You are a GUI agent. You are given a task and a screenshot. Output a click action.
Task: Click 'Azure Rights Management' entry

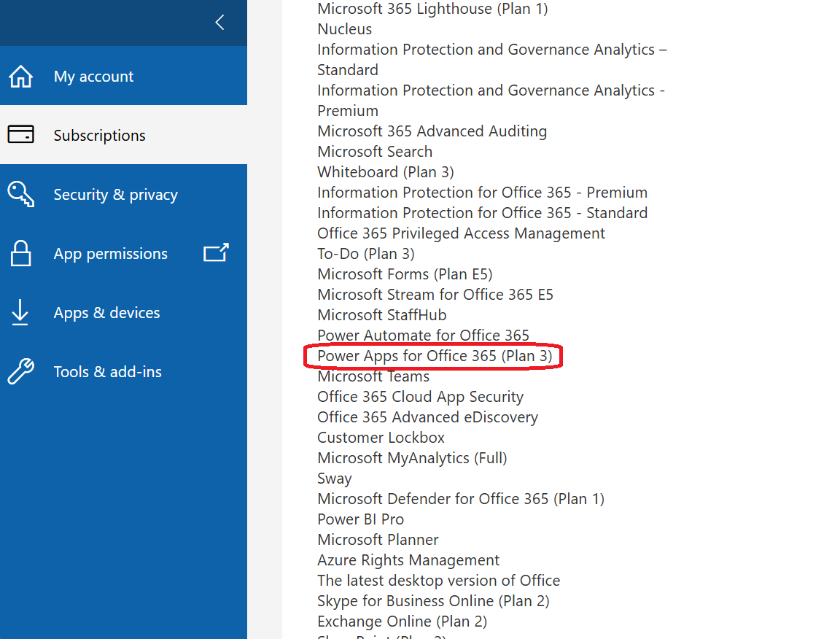pos(408,561)
